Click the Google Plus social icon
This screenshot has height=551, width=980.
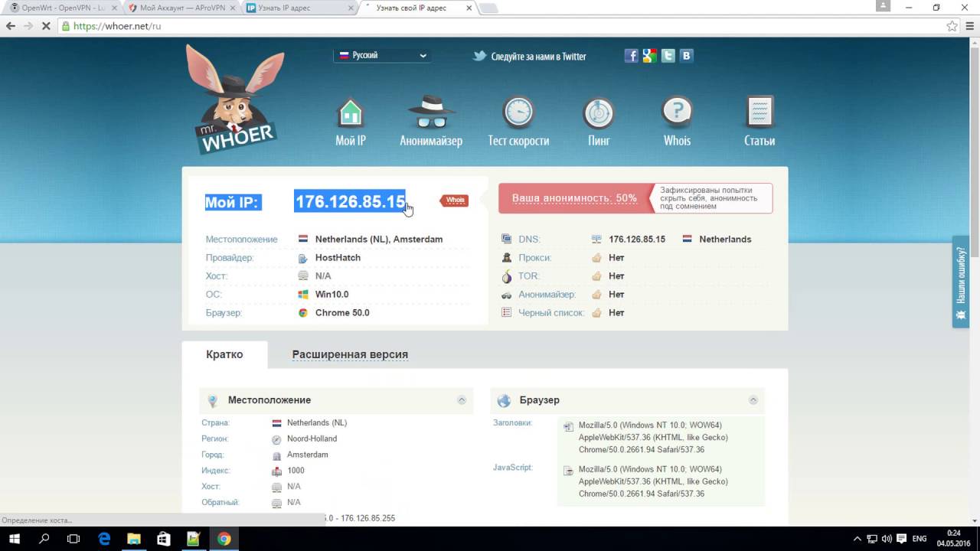click(649, 56)
